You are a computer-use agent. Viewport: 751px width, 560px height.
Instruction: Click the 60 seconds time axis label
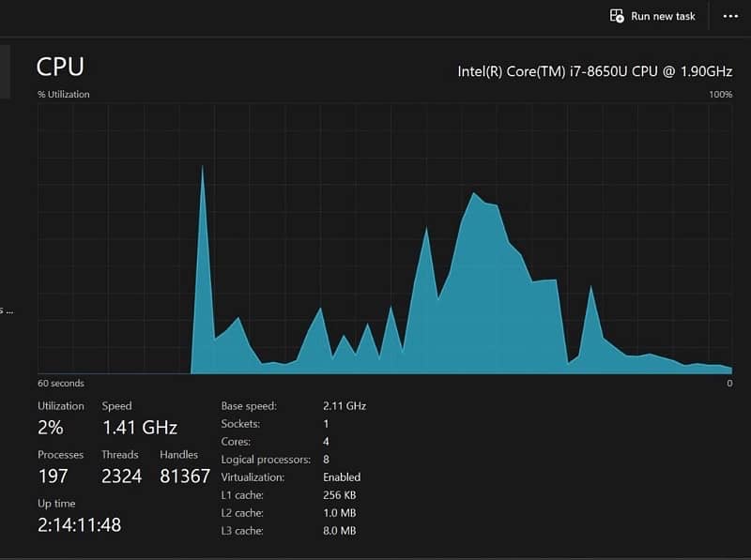[x=61, y=384]
